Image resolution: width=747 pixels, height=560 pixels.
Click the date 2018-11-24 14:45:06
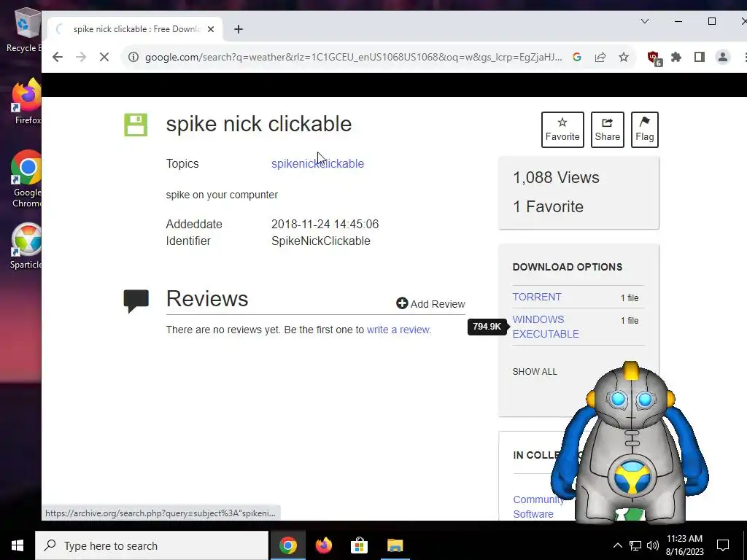(325, 224)
